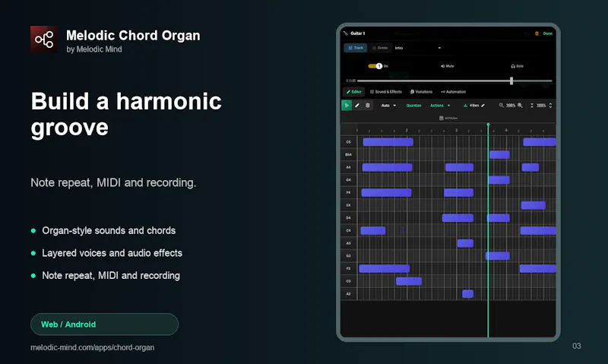Switch to Track mode
Image resolution: width=608 pixels, height=364 pixels.
tap(355, 48)
